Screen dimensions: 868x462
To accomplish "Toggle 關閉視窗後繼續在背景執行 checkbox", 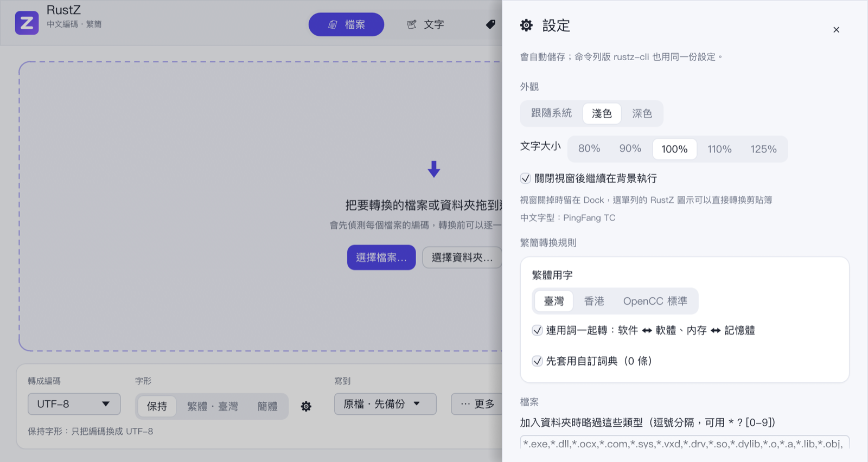I will pyautogui.click(x=525, y=178).
